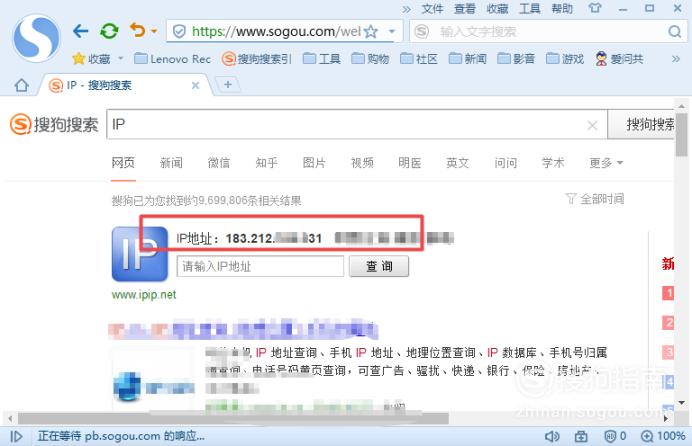
Task: Click the vertical page scrollbar thumb
Action: [x=681, y=134]
